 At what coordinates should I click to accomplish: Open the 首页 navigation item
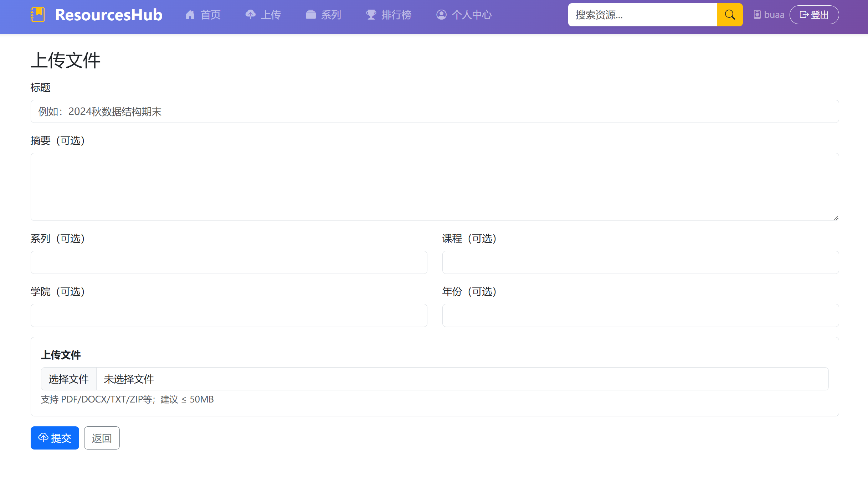click(210, 15)
